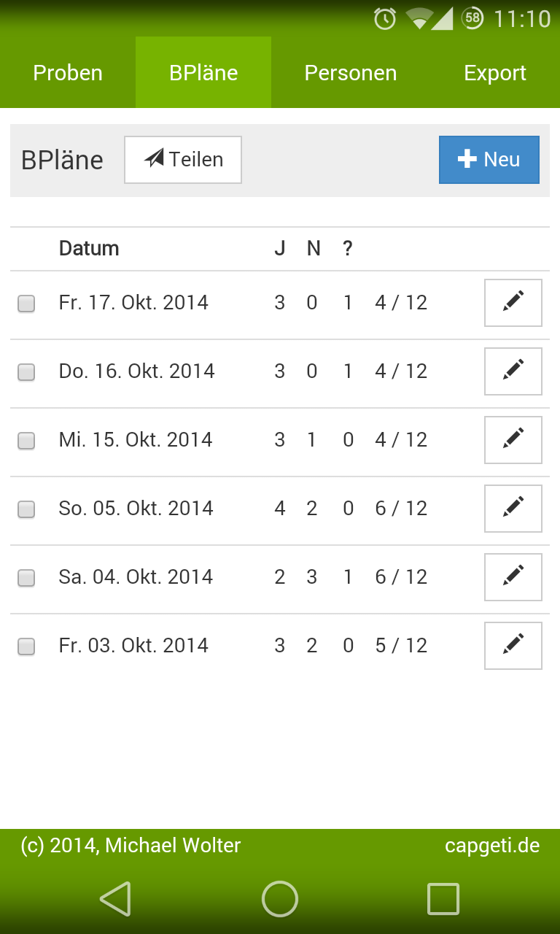Click the Datum column header
Image resolution: width=560 pixels, height=934 pixels.
click(89, 248)
